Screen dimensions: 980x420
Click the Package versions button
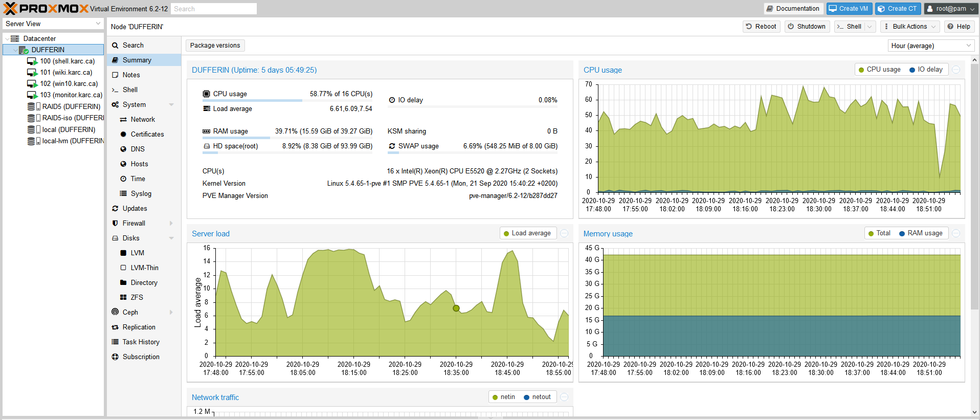coord(215,46)
